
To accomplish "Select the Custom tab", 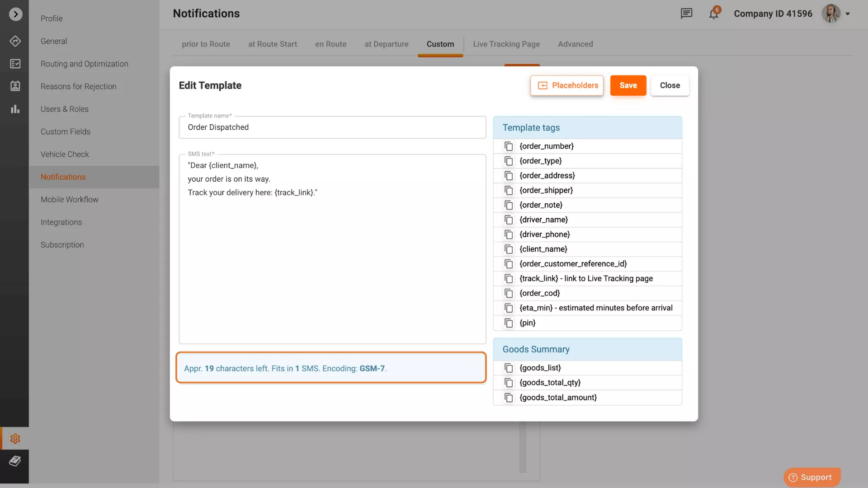I will coord(440,44).
